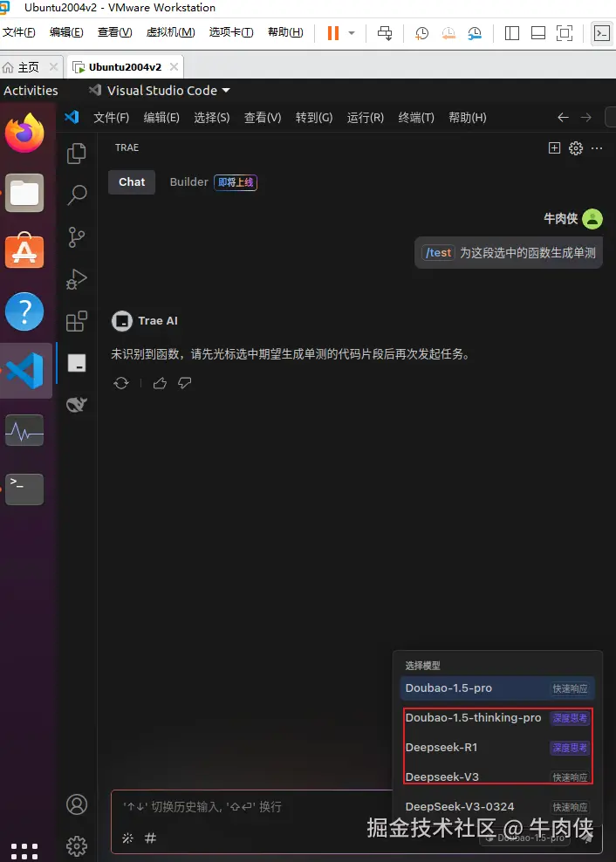This screenshot has height=862, width=616.
Task: Open the Visual Studio Code app menu dropdown
Action: 160,91
